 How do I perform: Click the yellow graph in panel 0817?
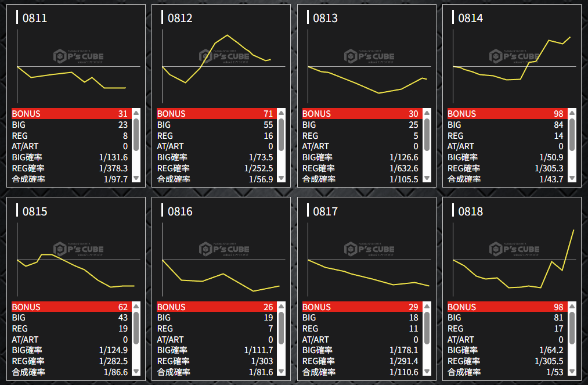[368, 273]
